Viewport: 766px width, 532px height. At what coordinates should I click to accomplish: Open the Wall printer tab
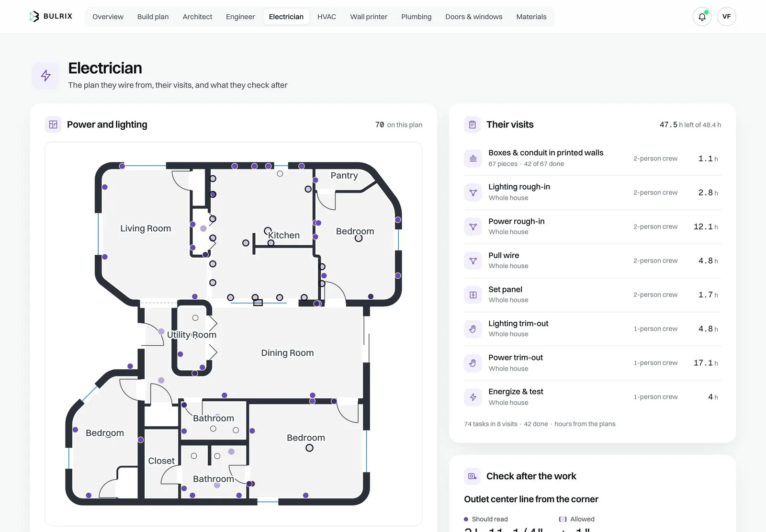point(369,17)
